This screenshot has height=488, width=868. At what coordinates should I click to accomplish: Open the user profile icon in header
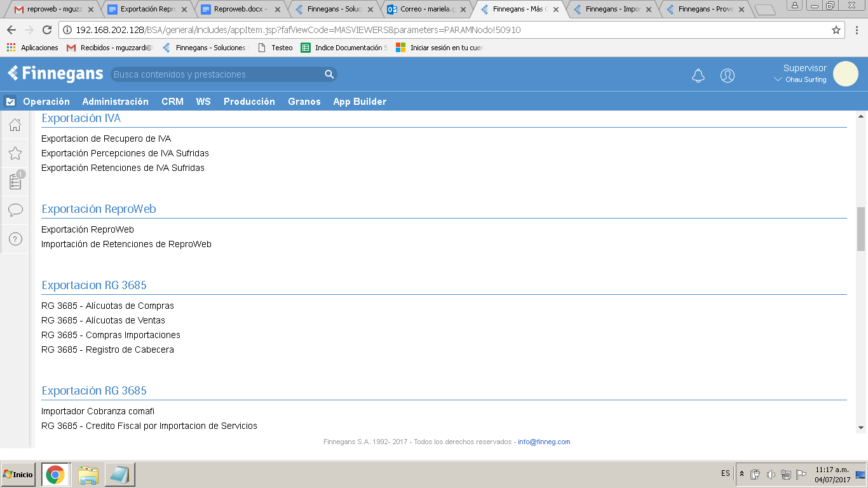coord(728,76)
